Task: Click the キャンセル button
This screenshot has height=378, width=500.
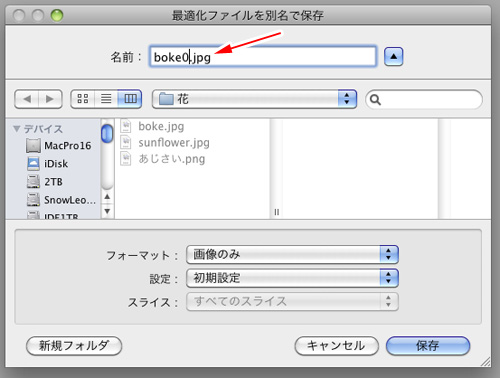Action: [336, 346]
